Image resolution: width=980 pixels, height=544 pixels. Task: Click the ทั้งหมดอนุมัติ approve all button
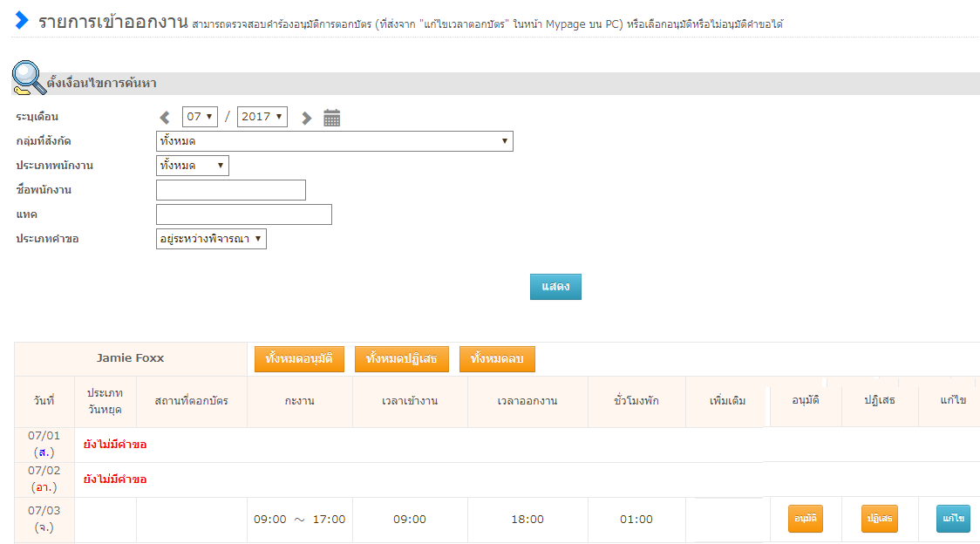coord(299,359)
